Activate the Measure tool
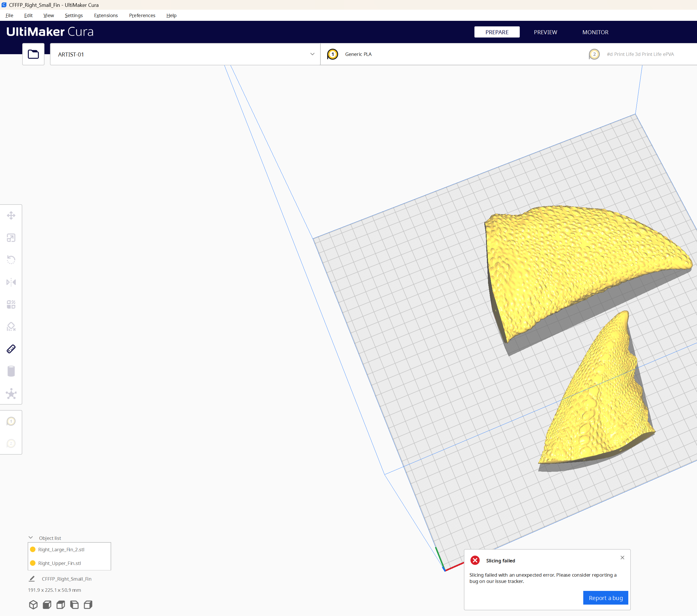The image size is (697, 616). 11,348
